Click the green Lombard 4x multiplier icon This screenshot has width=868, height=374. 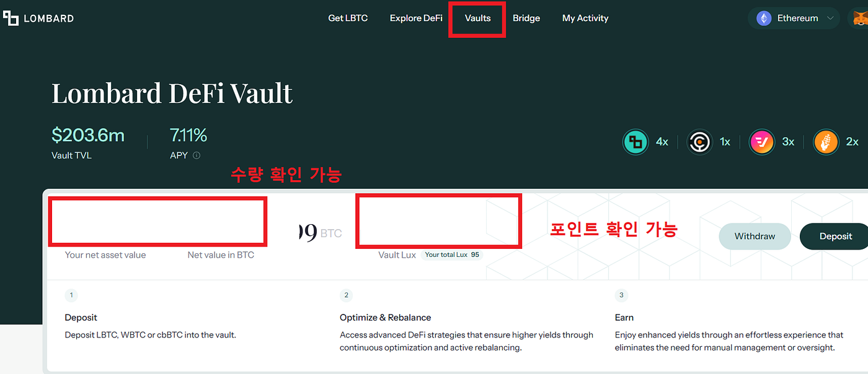(x=635, y=142)
